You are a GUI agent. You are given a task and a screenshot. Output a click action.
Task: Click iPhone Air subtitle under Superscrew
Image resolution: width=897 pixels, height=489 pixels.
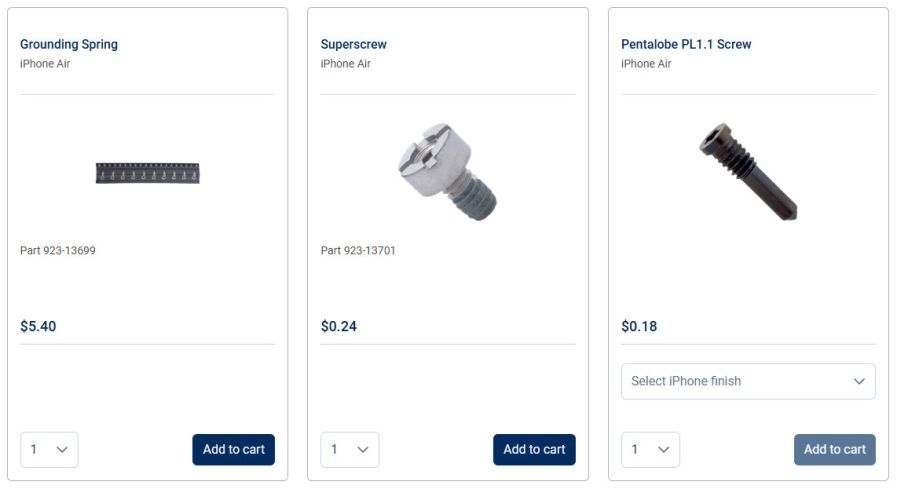[346, 64]
